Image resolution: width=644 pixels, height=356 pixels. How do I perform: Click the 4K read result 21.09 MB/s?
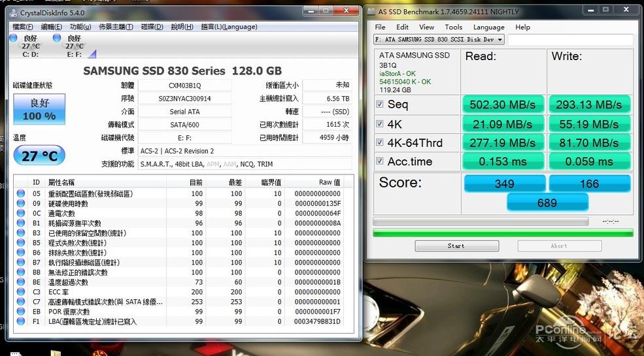[x=503, y=124]
